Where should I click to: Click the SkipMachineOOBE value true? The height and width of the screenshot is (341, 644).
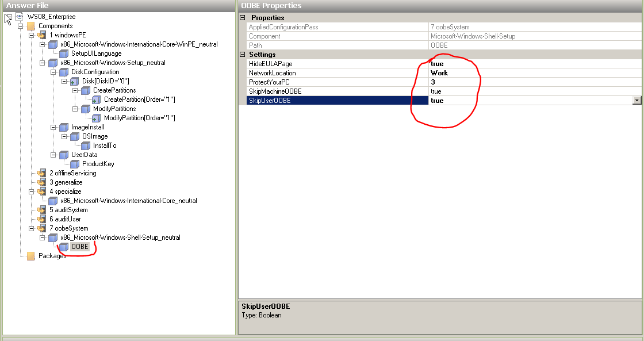click(x=436, y=91)
